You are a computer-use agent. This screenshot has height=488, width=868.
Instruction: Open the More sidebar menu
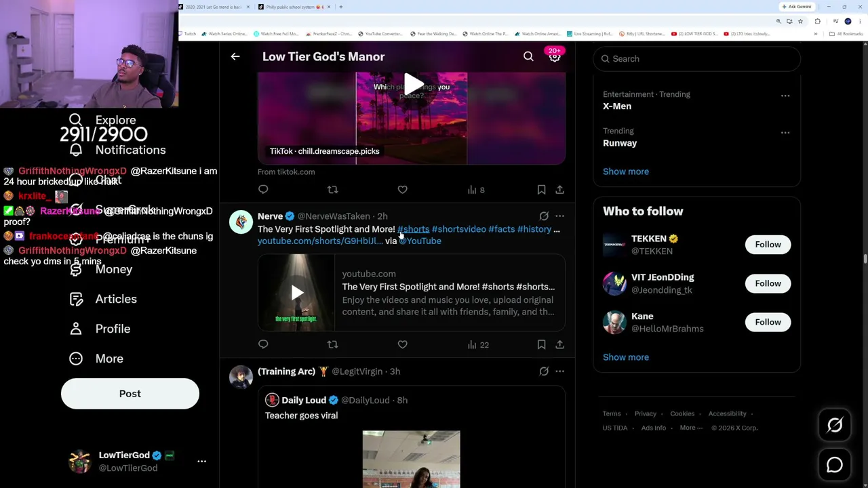[x=96, y=359]
